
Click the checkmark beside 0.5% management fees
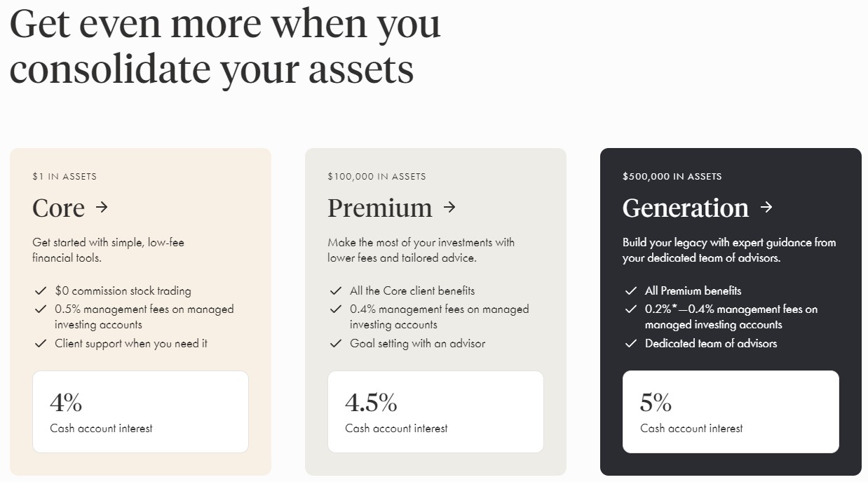39,309
